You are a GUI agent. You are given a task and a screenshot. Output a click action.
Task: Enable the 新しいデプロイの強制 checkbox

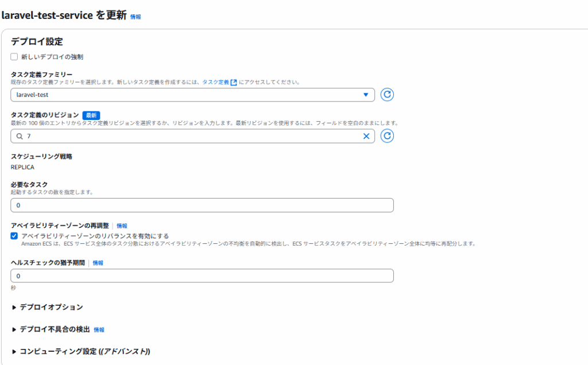click(x=14, y=57)
